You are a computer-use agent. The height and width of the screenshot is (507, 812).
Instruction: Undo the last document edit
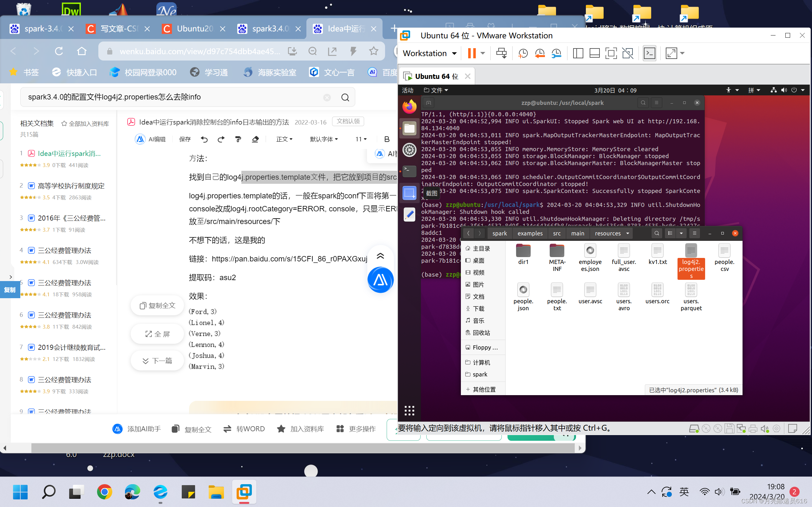(x=204, y=139)
